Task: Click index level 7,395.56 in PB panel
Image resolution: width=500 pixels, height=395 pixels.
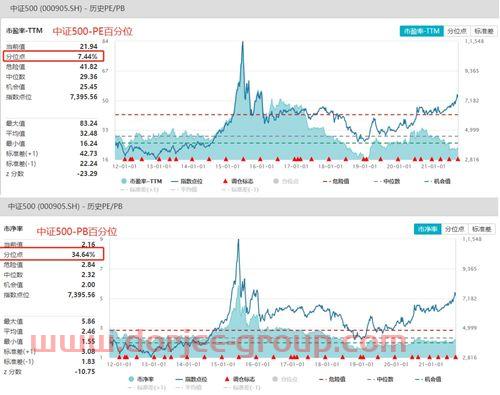Action: (81, 295)
